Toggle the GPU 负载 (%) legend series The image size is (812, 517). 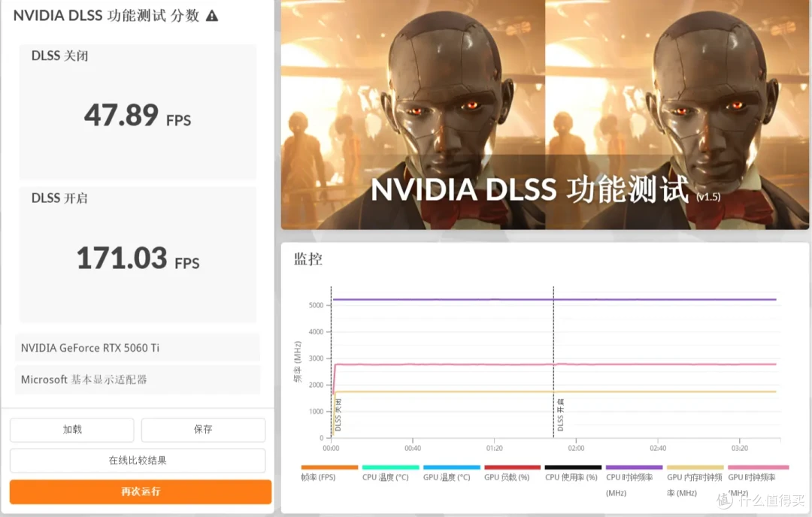click(x=512, y=473)
